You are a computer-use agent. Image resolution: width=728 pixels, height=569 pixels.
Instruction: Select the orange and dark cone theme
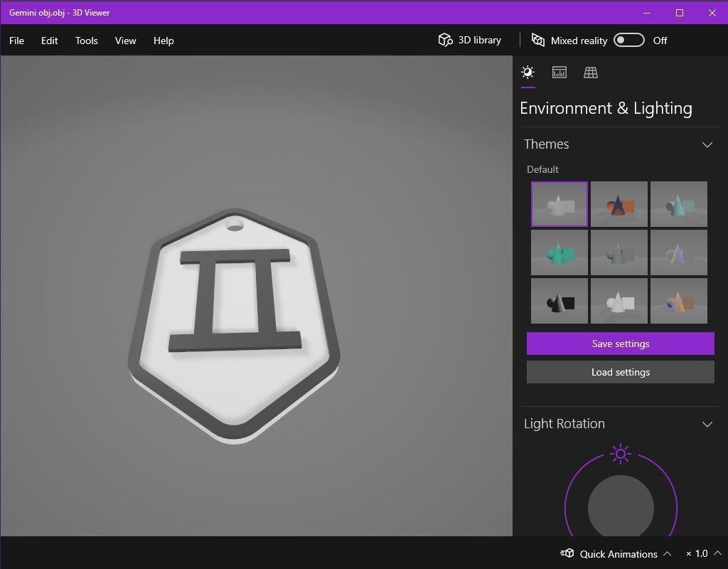coord(619,204)
